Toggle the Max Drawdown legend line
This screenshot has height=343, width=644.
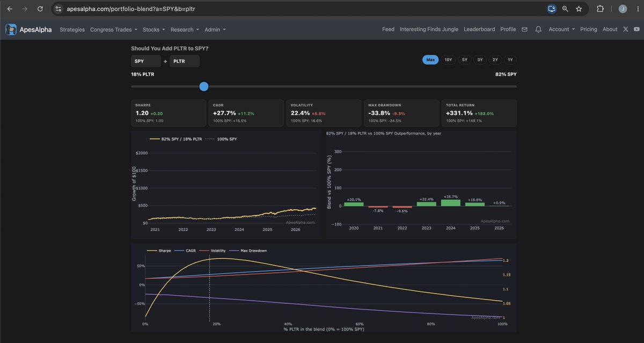coord(248,251)
